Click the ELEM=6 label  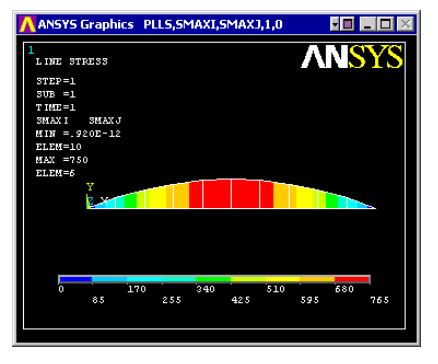[x=55, y=173]
